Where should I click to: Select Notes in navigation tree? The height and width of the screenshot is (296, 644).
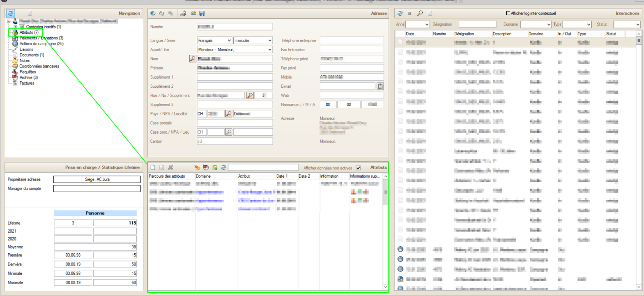tap(25, 61)
